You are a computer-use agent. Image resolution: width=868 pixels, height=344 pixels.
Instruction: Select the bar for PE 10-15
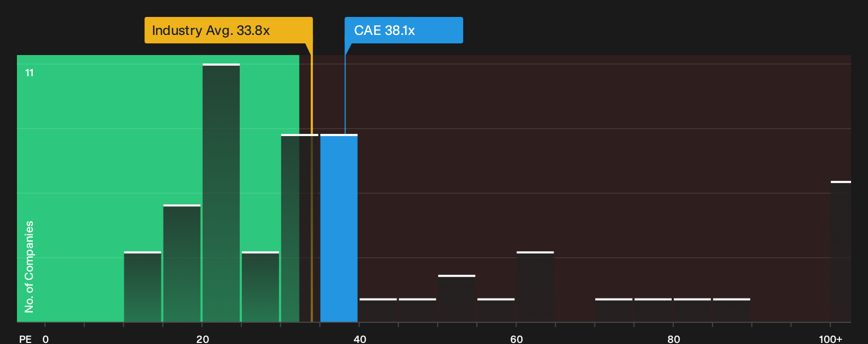[143, 287]
